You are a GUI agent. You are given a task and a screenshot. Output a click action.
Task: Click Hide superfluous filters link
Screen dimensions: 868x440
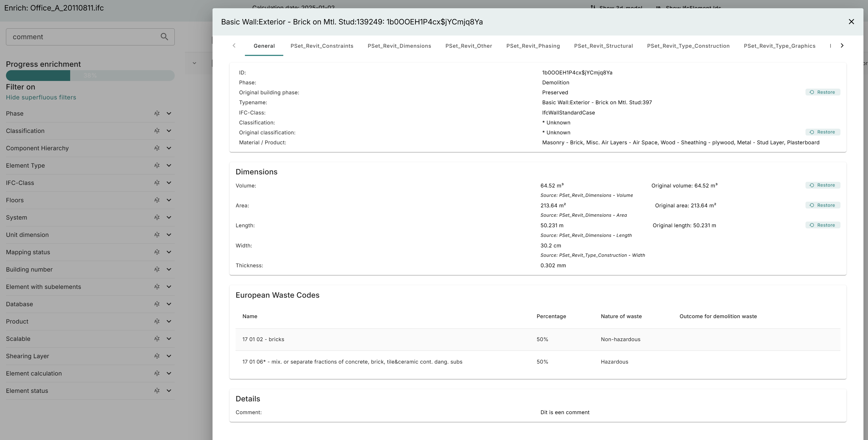click(41, 97)
